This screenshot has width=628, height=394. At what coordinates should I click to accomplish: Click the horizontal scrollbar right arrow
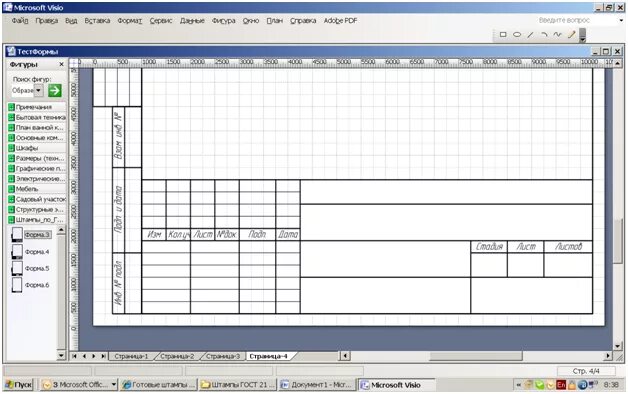[x=608, y=356]
